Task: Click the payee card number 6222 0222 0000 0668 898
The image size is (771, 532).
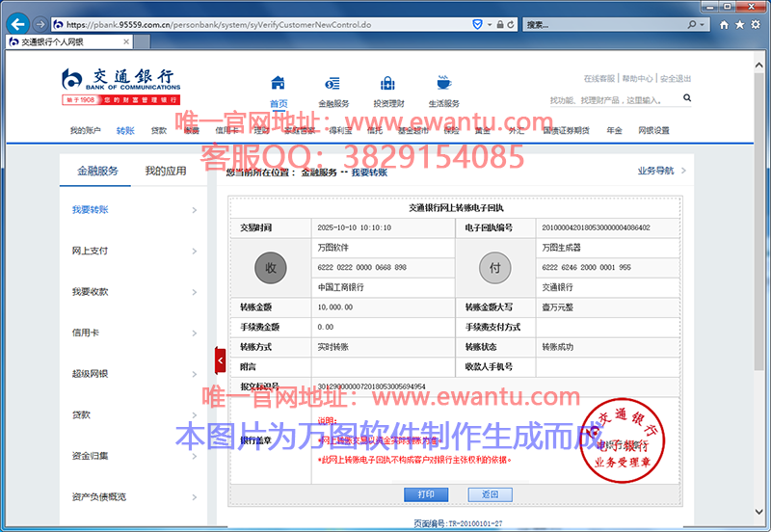Action: tap(362, 268)
